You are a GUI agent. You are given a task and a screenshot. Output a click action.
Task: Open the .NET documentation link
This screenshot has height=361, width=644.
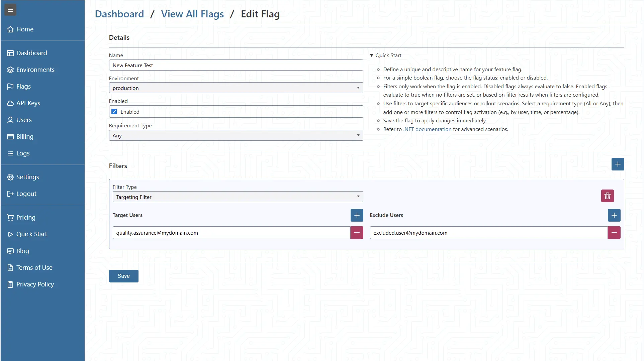pos(427,129)
